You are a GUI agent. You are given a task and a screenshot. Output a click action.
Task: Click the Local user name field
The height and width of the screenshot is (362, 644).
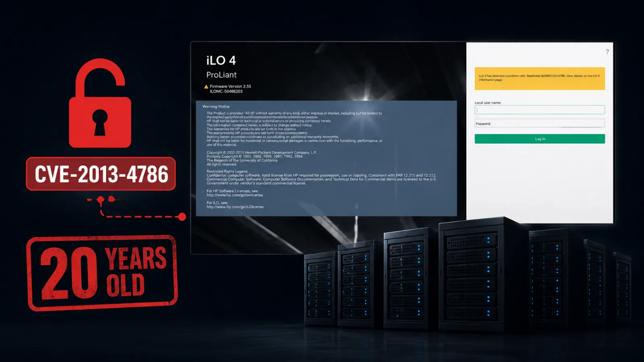pyautogui.click(x=539, y=109)
